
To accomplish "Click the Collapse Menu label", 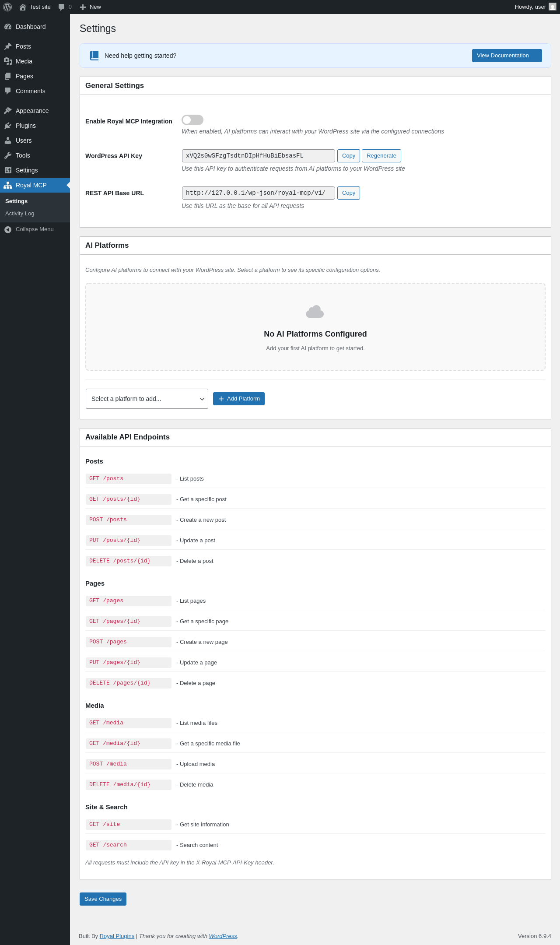I will pos(35,229).
